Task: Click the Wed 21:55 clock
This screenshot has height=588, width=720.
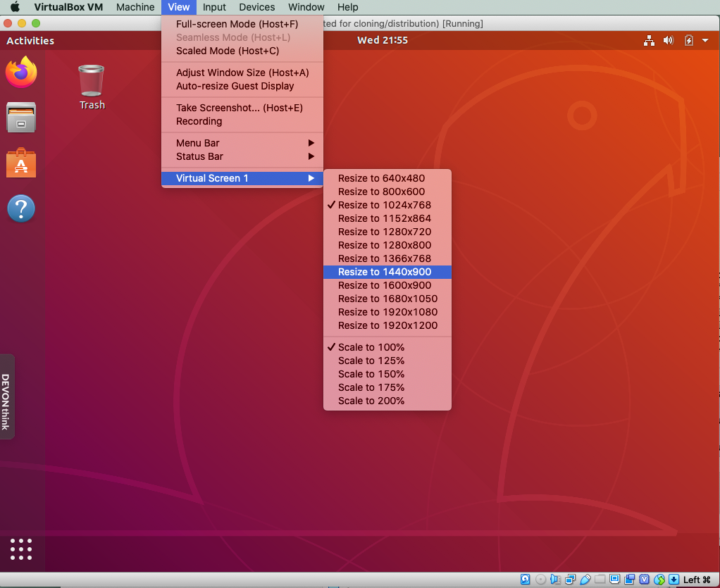Action: pos(382,40)
